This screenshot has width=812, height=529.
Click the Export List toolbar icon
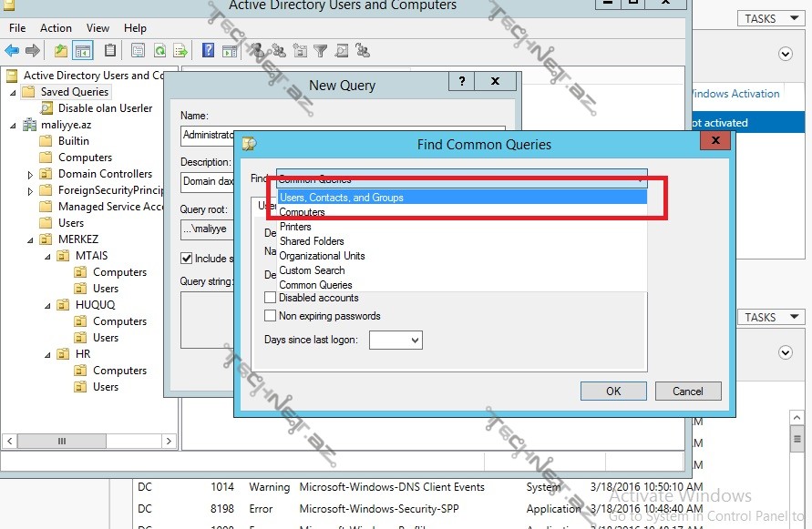180,51
